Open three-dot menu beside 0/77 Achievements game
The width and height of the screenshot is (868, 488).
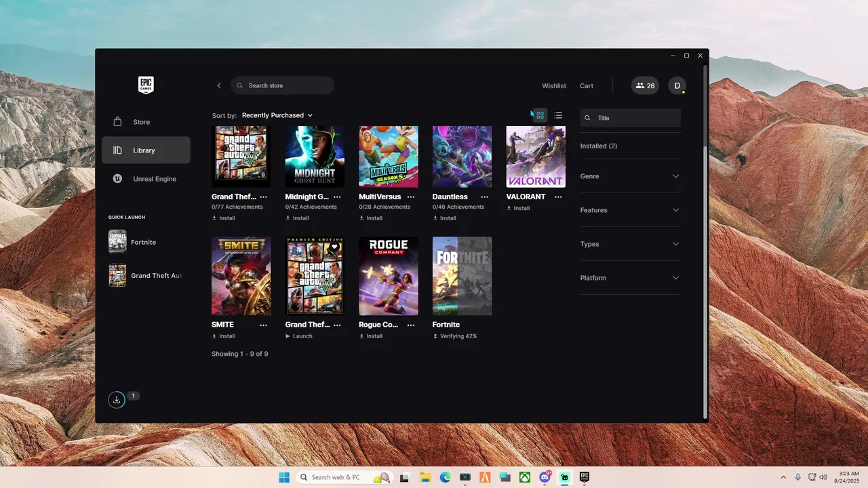click(x=264, y=197)
